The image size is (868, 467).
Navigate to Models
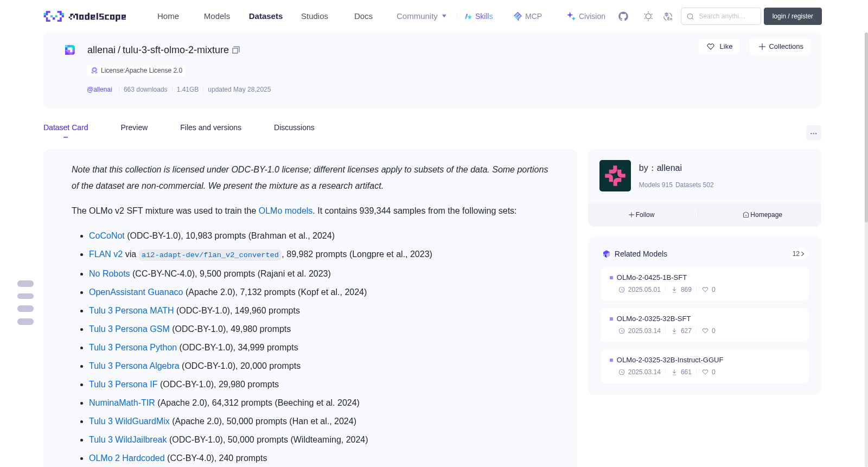(217, 16)
